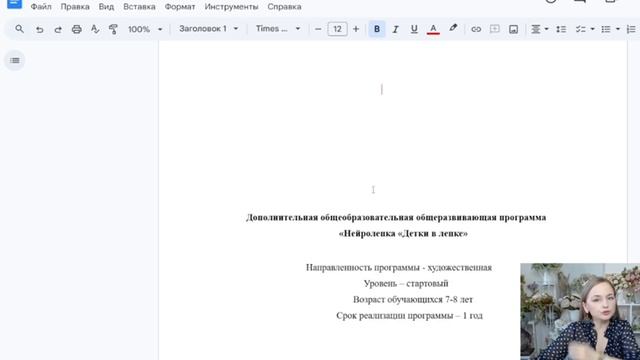Show the document outline panel
The image size is (640, 360).
tap(15, 60)
